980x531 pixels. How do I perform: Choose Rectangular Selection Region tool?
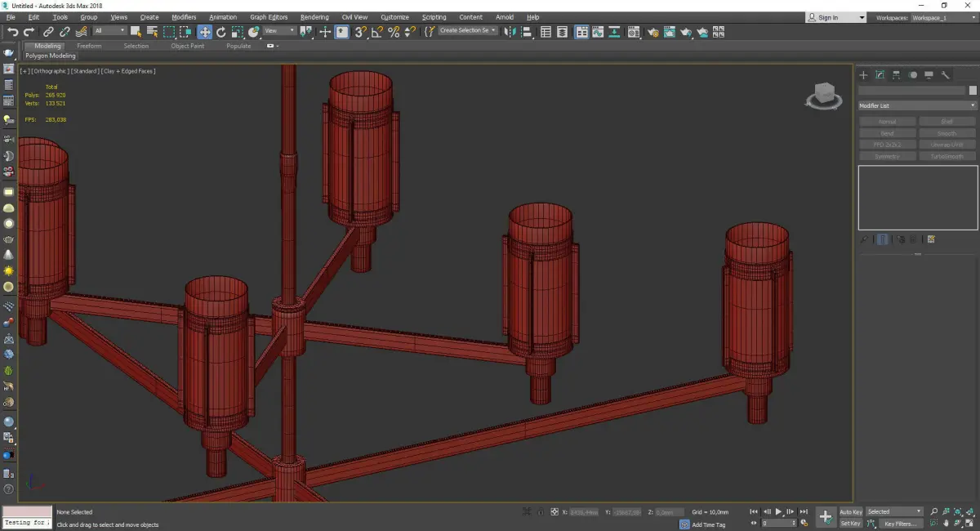point(169,32)
